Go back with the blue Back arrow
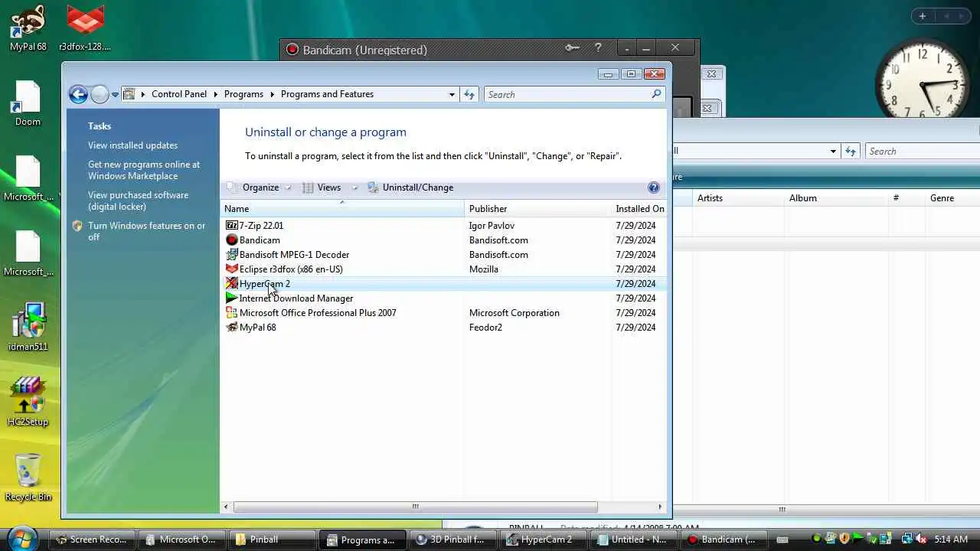The height and width of the screenshot is (551, 980). point(78,94)
